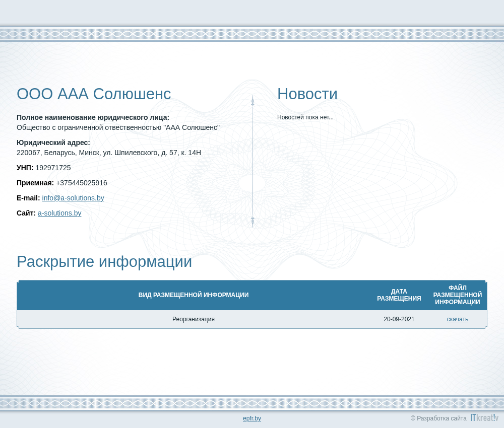Screen dimensions: 504x428
Task: Click the ДАТА РАЗМЕЩЕНИЯ column header
Action: (x=399, y=295)
